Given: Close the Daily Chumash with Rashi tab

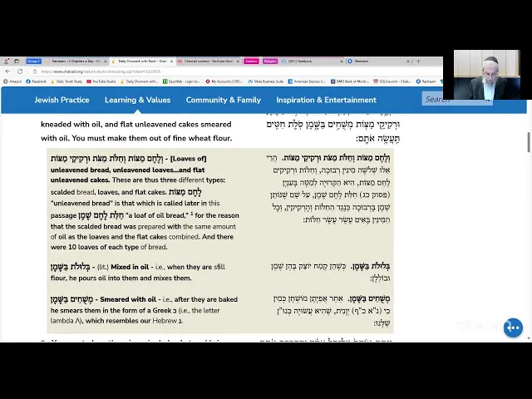Looking at the screenshot, I should [171, 62].
